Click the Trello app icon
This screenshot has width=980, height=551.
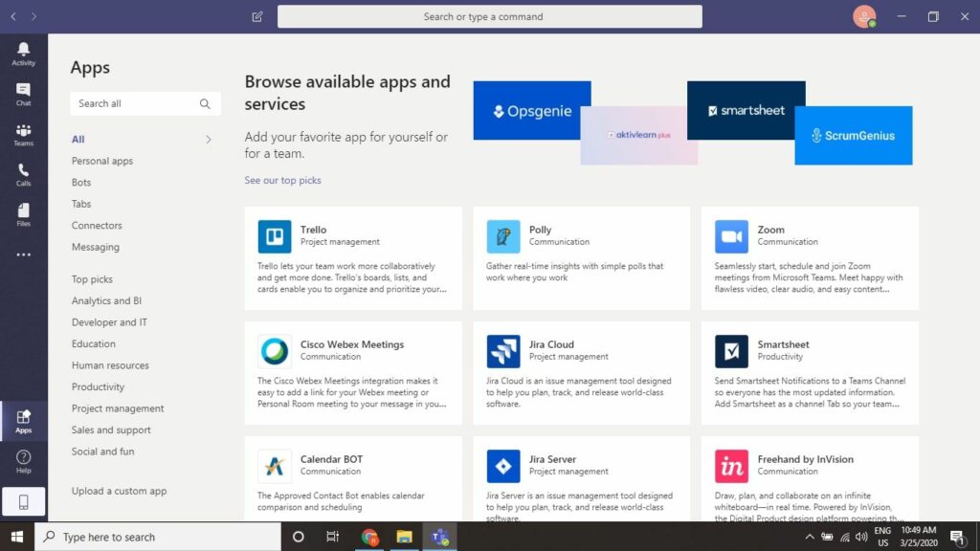pyautogui.click(x=275, y=236)
